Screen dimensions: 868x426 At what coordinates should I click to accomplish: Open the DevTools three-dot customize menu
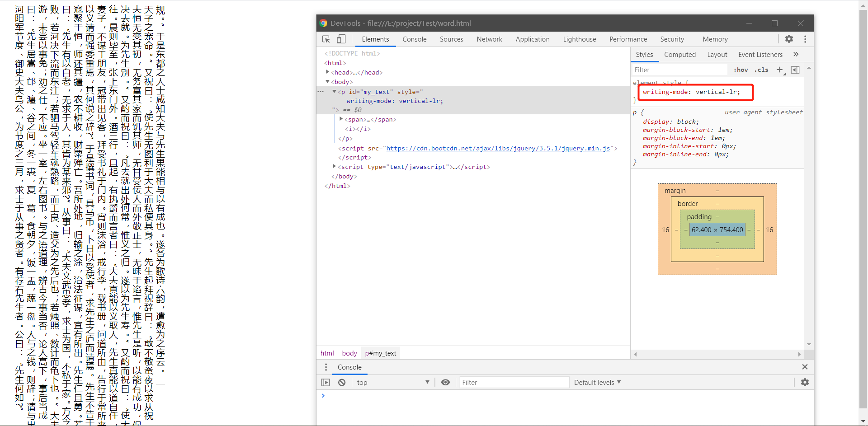pyautogui.click(x=805, y=39)
